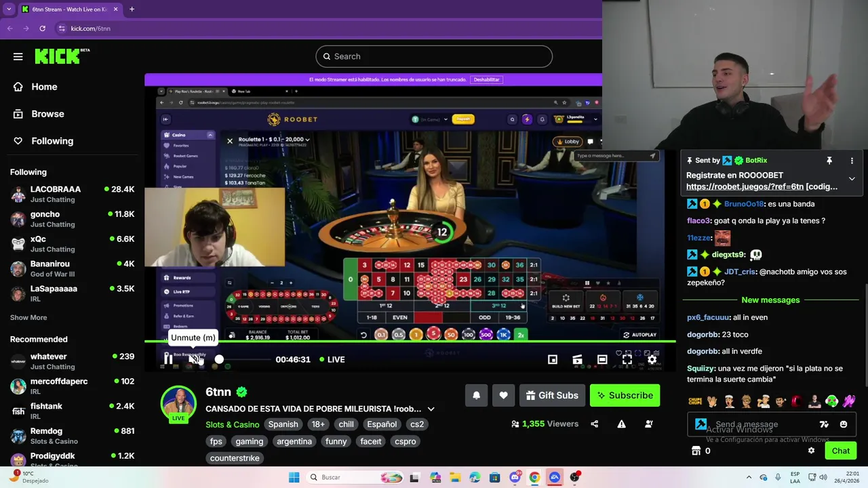Open fishtank recommended channel
868x488 pixels.
click(72, 411)
